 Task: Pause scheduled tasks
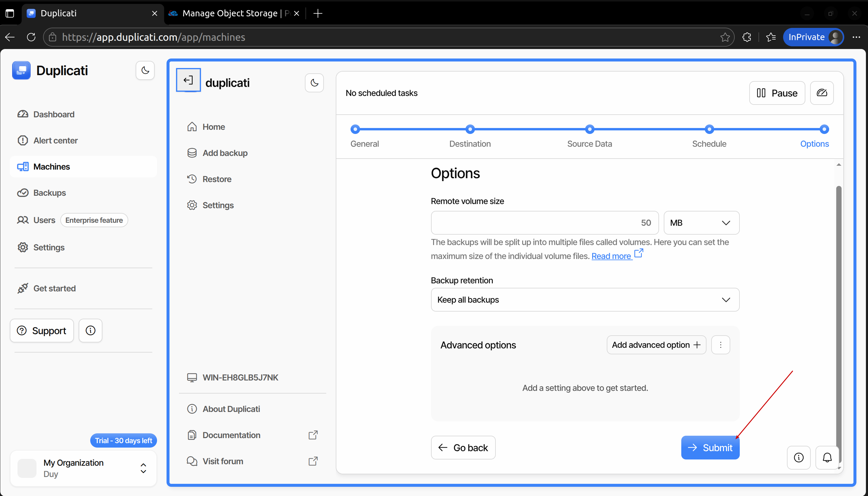[777, 93]
